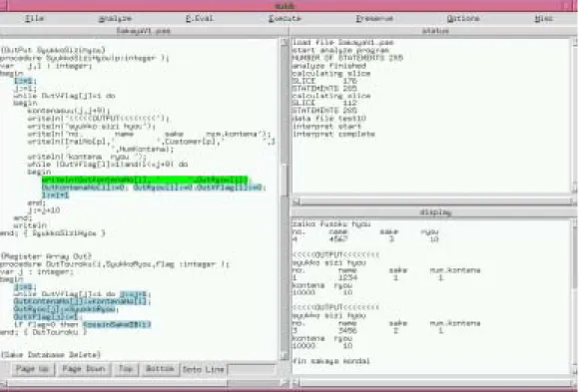Click the Goto Line input field
582x392 pixels.
252,369
